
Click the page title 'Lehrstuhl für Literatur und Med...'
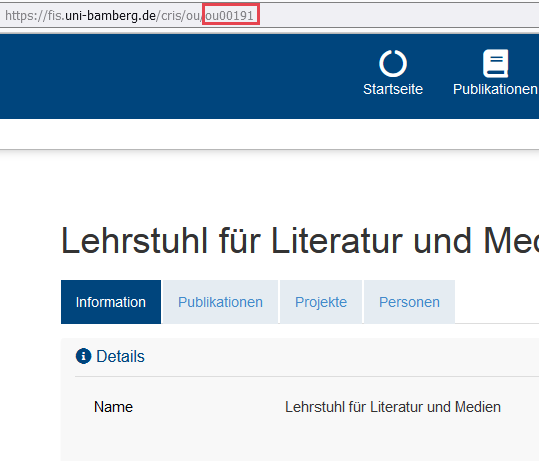point(300,241)
